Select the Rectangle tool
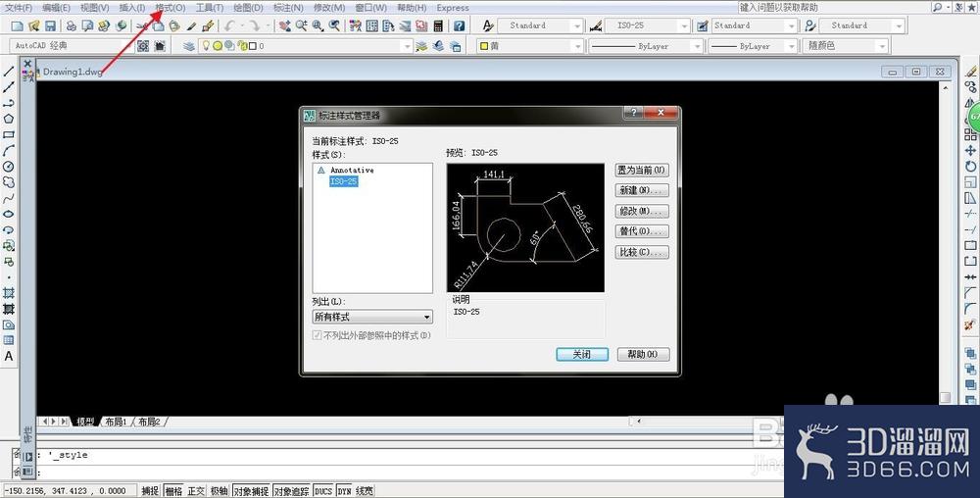This screenshot has width=980, height=498. (x=9, y=134)
